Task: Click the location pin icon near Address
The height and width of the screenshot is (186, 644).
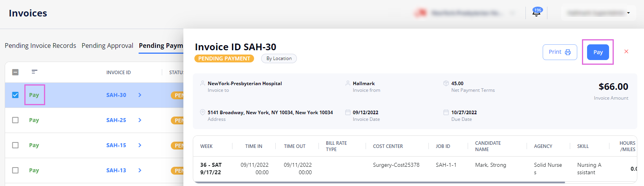Action: 203,112
